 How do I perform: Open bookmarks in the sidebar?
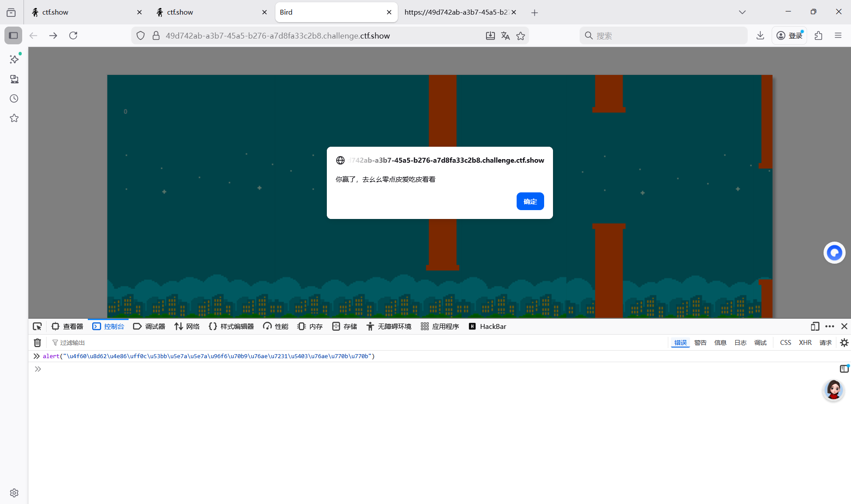tap(14, 118)
